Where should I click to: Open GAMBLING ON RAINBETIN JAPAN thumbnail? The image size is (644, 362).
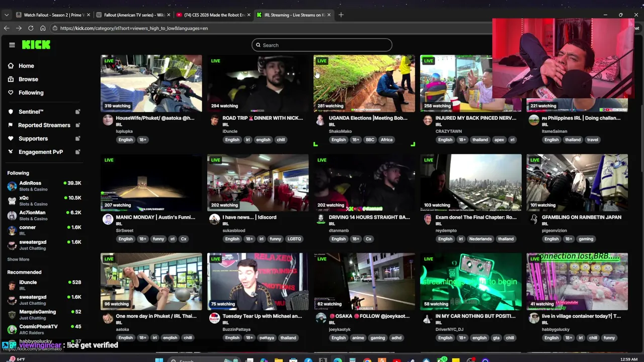pos(577,183)
